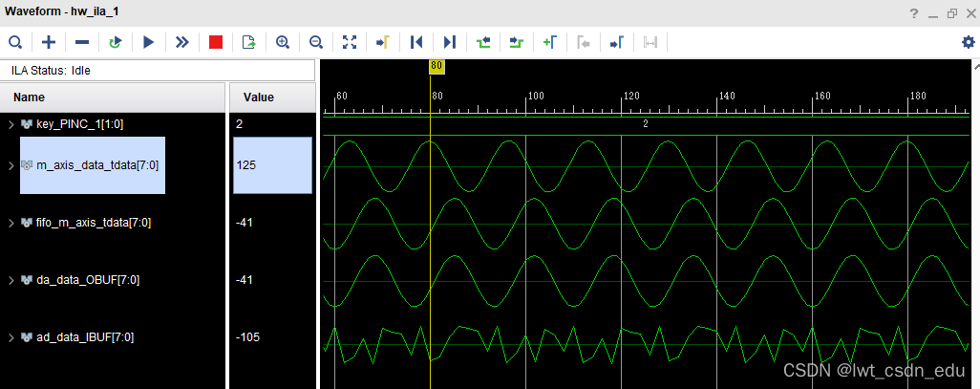Click value -41 of fifo_m_axis_tdata

pyautogui.click(x=245, y=222)
